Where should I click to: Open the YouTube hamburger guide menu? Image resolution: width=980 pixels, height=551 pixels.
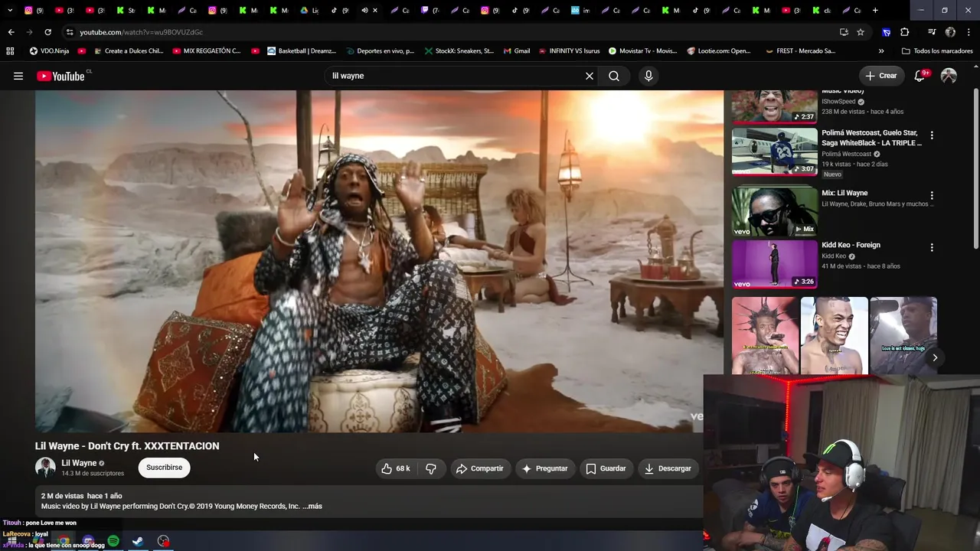(18, 76)
